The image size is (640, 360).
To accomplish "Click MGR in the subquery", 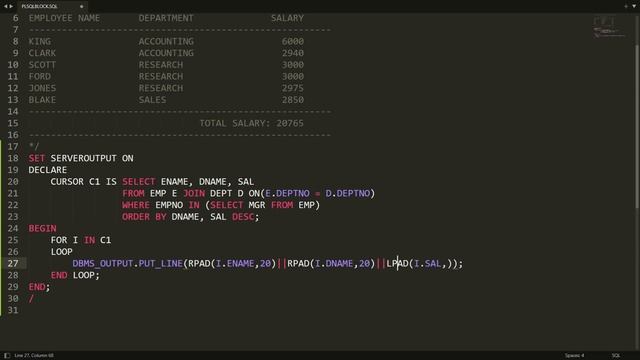I will coord(257,205).
